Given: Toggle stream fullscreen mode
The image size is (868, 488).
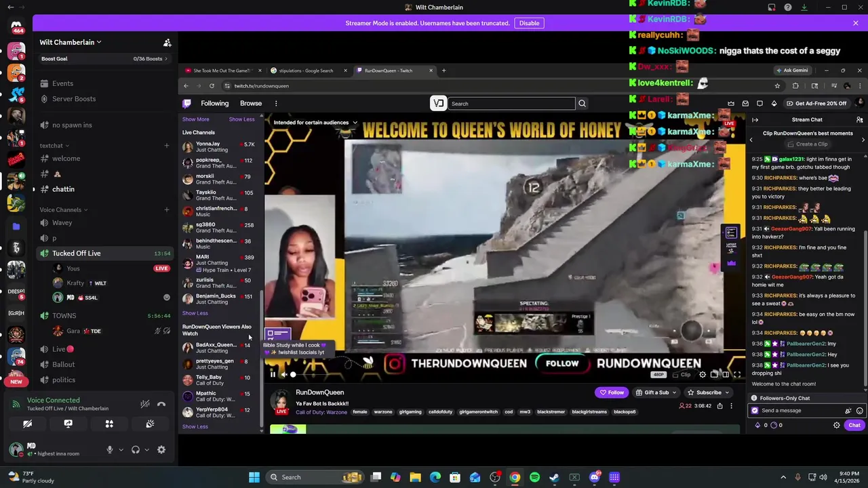Looking at the screenshot, I should (x=737, y=374).
